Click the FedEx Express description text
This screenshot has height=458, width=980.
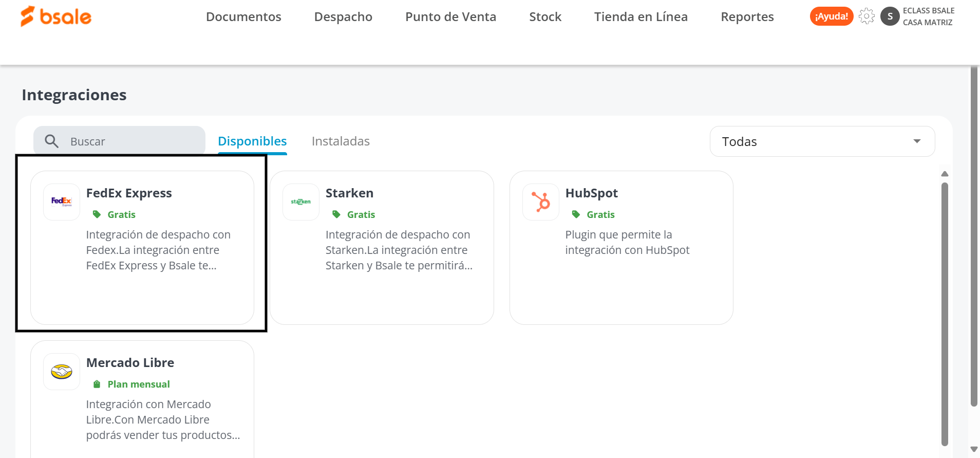(158, 250)
